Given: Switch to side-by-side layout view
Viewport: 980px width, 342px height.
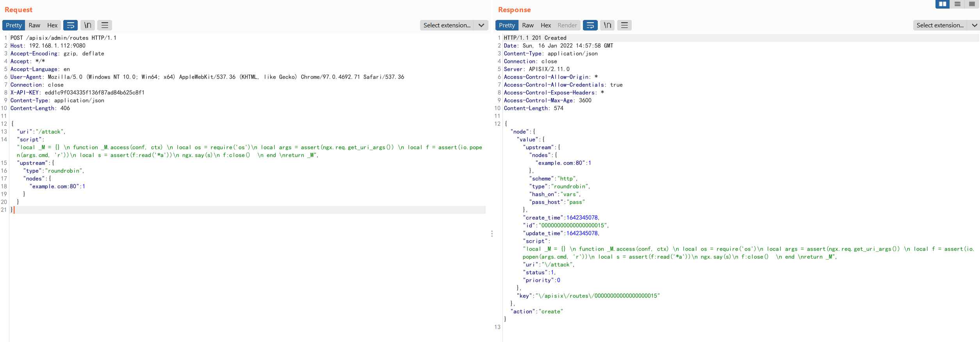Looking at the screenshot, I should pos(943,4).
